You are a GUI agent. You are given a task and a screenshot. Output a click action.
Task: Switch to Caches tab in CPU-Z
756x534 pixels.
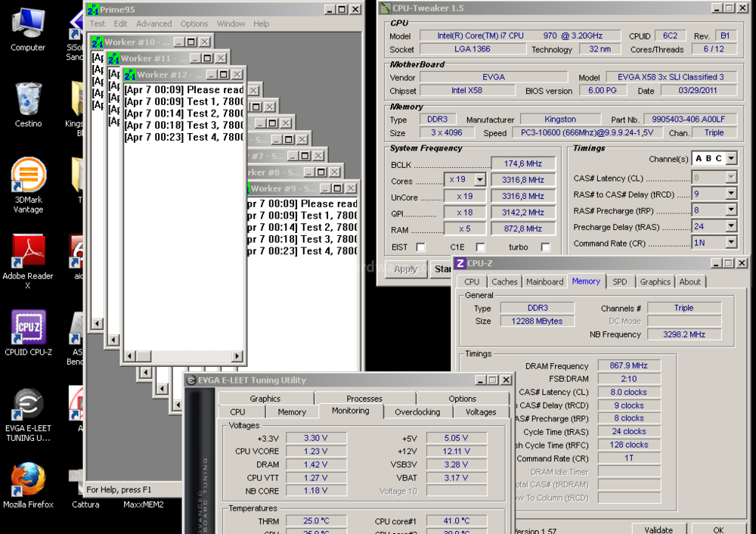click(x=504, y=281)
